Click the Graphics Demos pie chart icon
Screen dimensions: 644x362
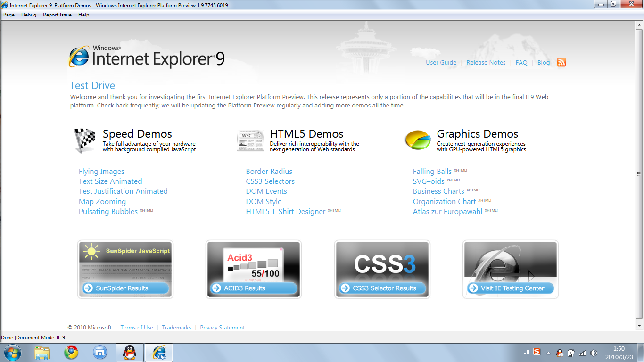coord(418,140)
